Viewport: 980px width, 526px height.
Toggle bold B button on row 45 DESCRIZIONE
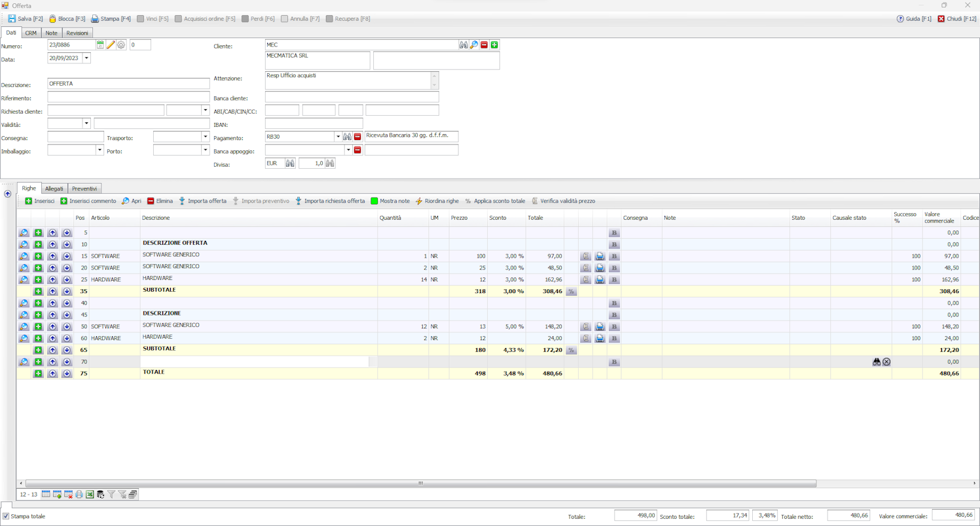(614, 315)
